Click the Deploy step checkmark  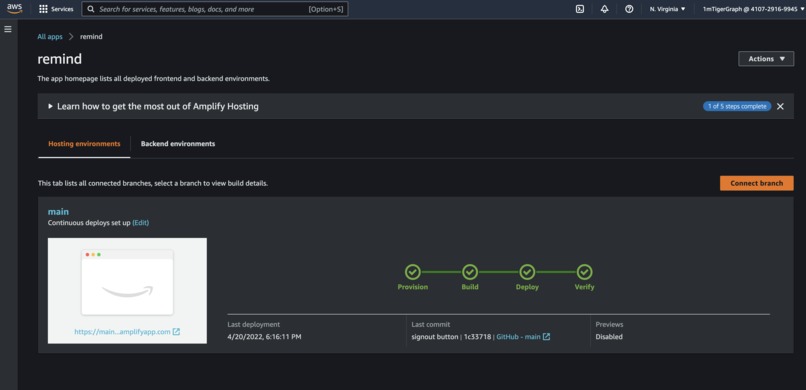tap(527, 272)
